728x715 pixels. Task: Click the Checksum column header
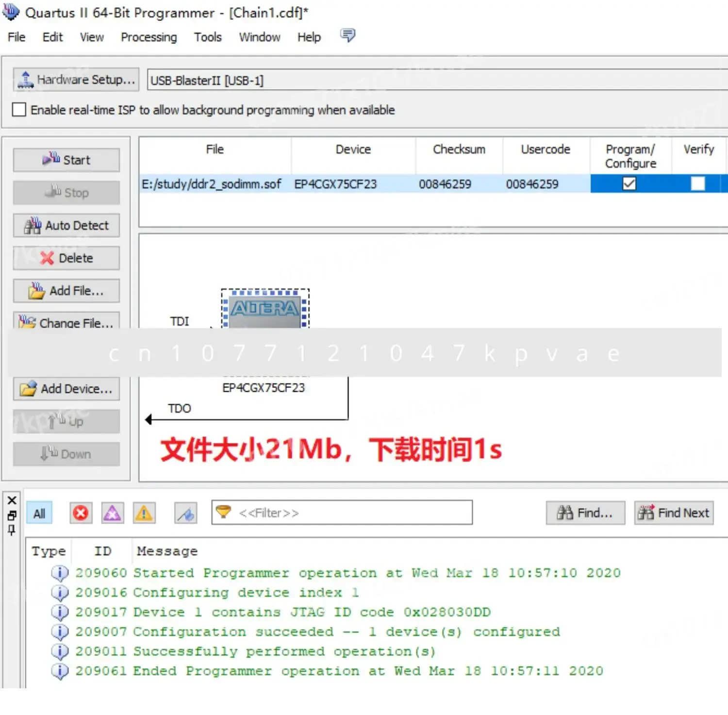pyautogui.click(x=459, y=155)
